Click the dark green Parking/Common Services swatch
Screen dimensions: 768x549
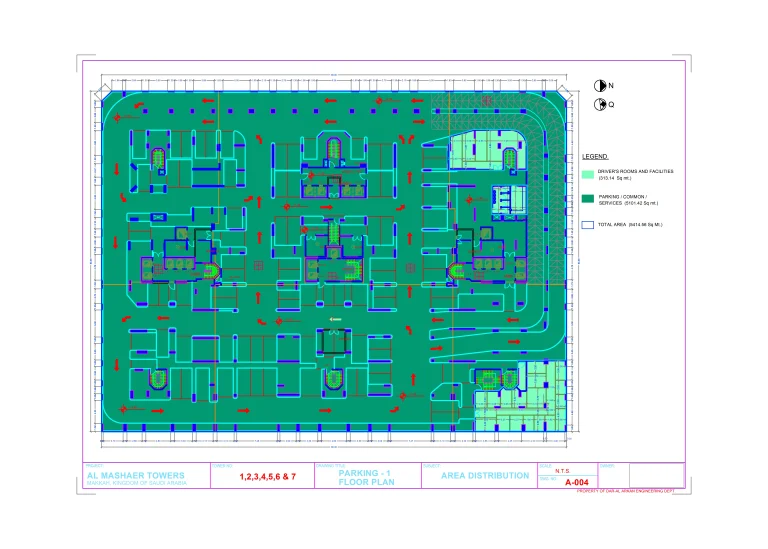tap(588, 199)
